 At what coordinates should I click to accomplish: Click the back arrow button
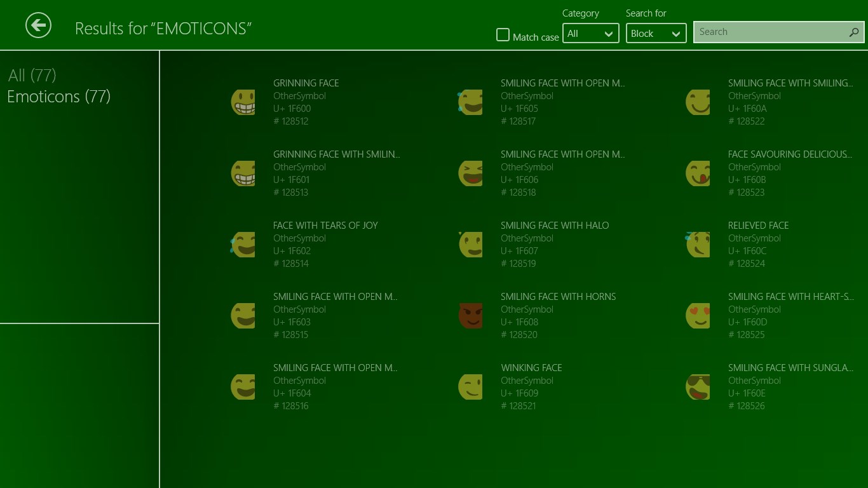tap(38, 25)
